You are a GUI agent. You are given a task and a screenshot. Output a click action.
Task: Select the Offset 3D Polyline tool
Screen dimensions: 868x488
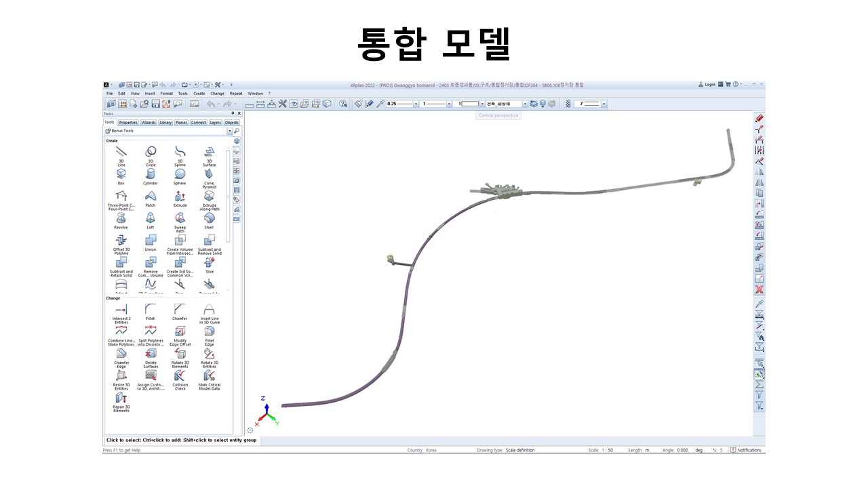[121, 245]
